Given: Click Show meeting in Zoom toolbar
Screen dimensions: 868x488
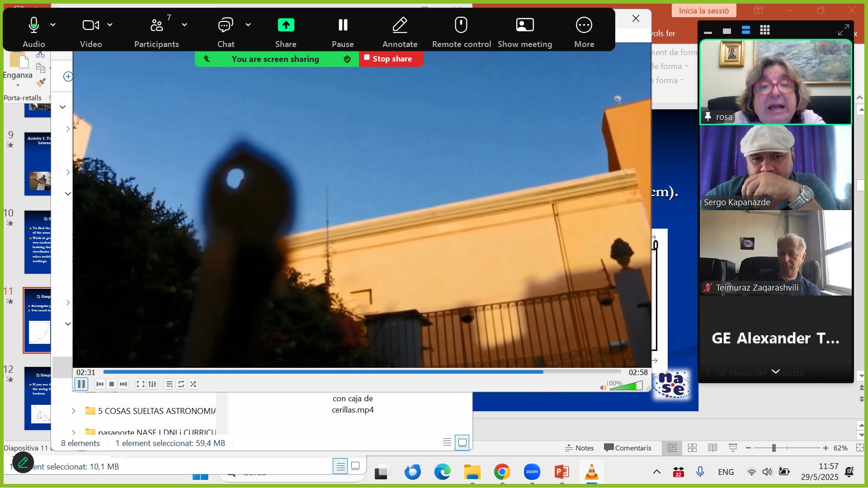Looking at the screenshot, I should tap(525, 31).
